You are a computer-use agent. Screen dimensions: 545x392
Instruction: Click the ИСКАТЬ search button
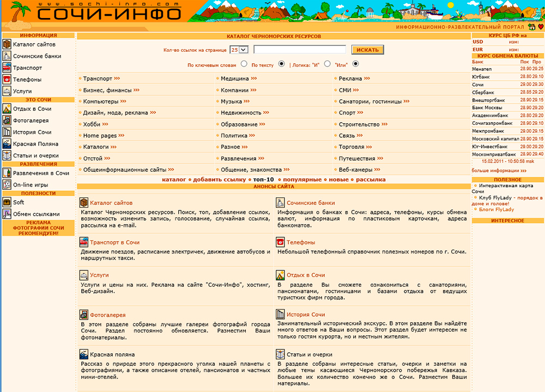point(367,50)
